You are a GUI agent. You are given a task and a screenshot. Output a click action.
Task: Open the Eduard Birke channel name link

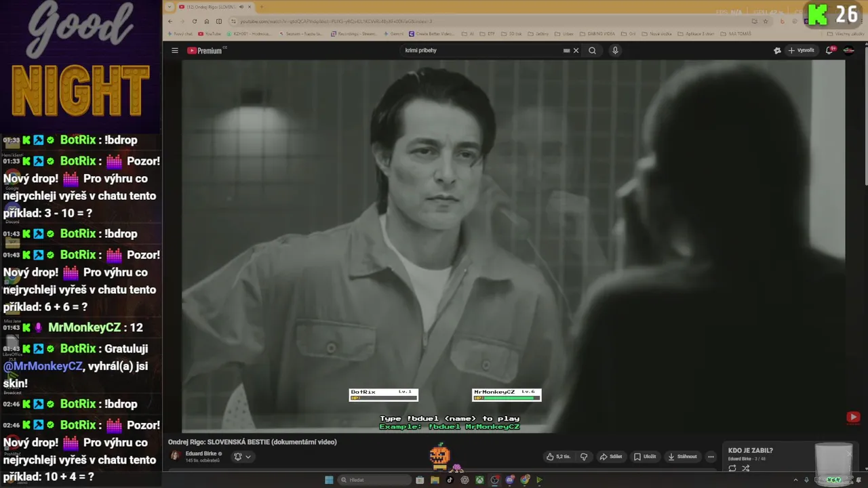[x=201, y=453]
